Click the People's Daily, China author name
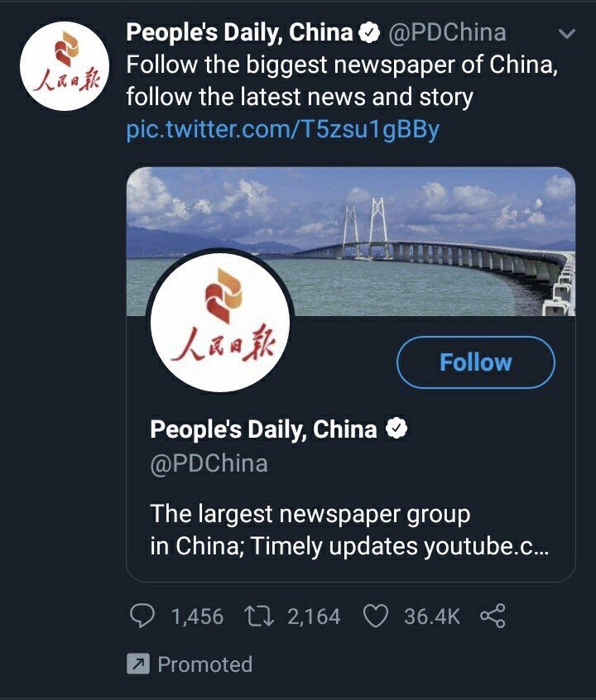 click(x=239, y=32)
